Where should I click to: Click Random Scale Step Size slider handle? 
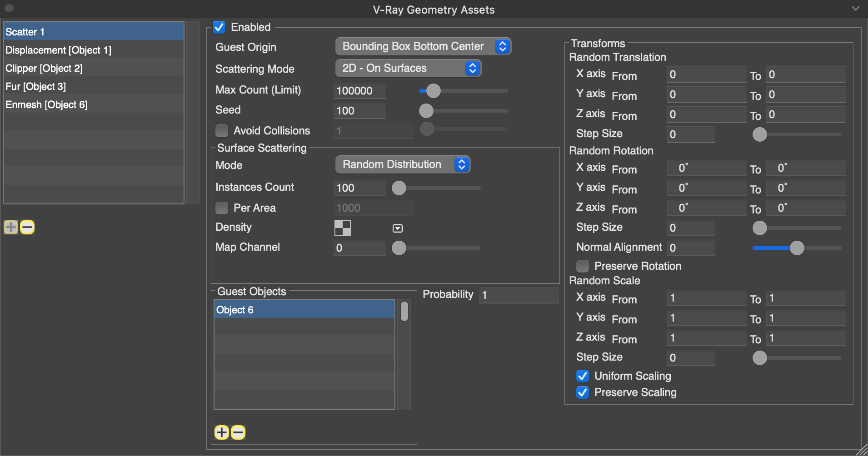click(760, 358)
